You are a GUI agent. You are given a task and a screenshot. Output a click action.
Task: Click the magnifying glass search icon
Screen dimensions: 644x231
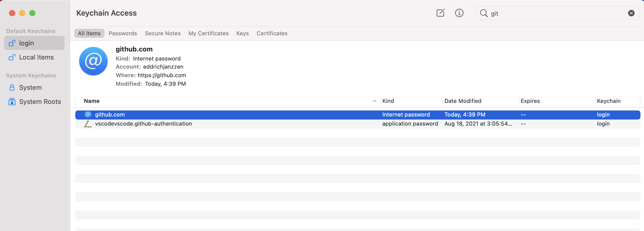click(x=484, y=13)
